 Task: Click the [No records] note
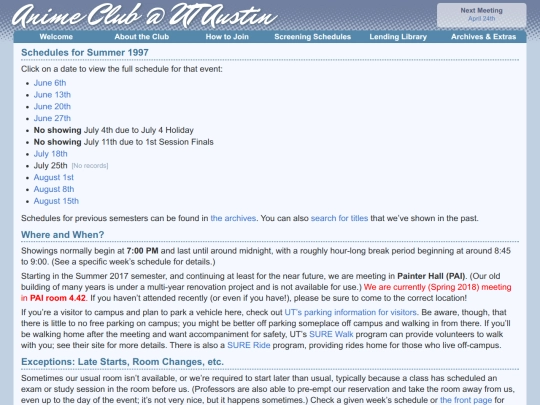[90, 166]
